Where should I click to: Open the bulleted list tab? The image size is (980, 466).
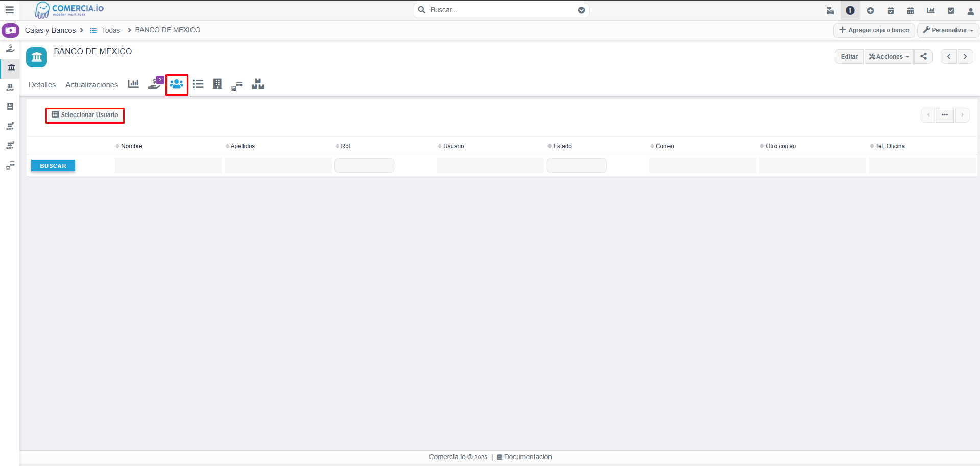pos(198,84)
